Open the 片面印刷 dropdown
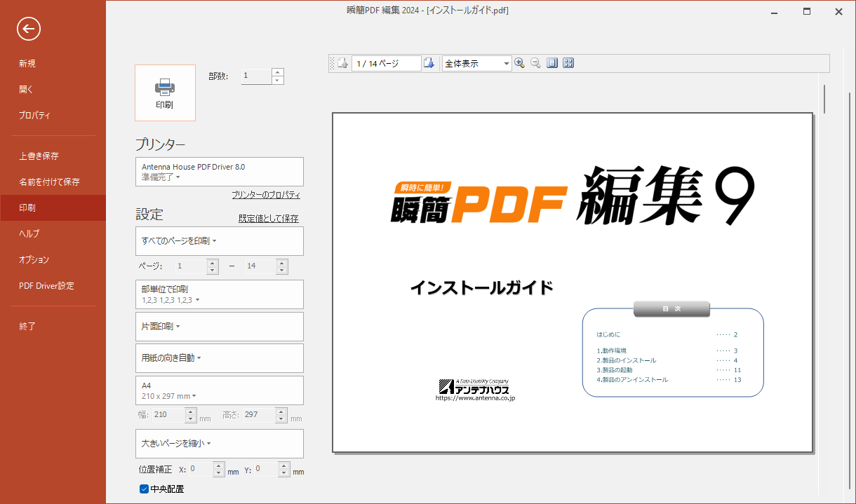Screen dimensions: 856x504 pyautogui.click(x=219, y=327)
